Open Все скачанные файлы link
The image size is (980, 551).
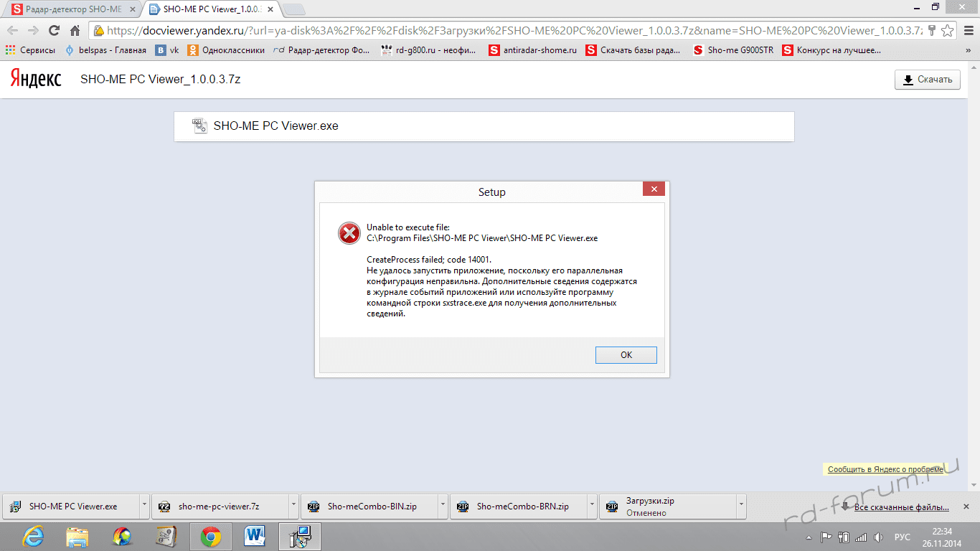coord(902,507)
